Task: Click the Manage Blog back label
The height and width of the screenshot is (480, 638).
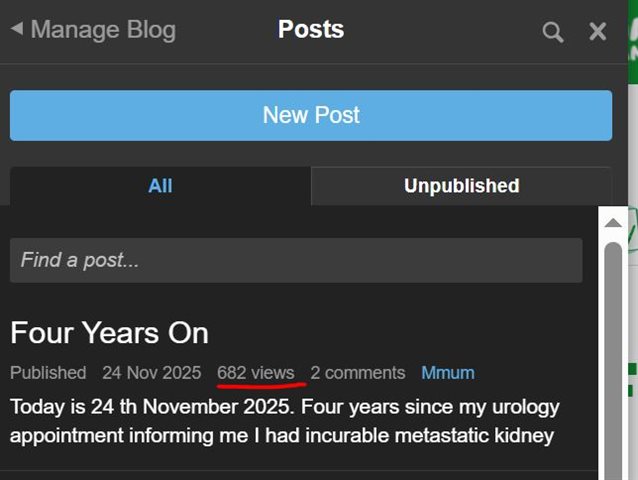Action: pos(103,29)
